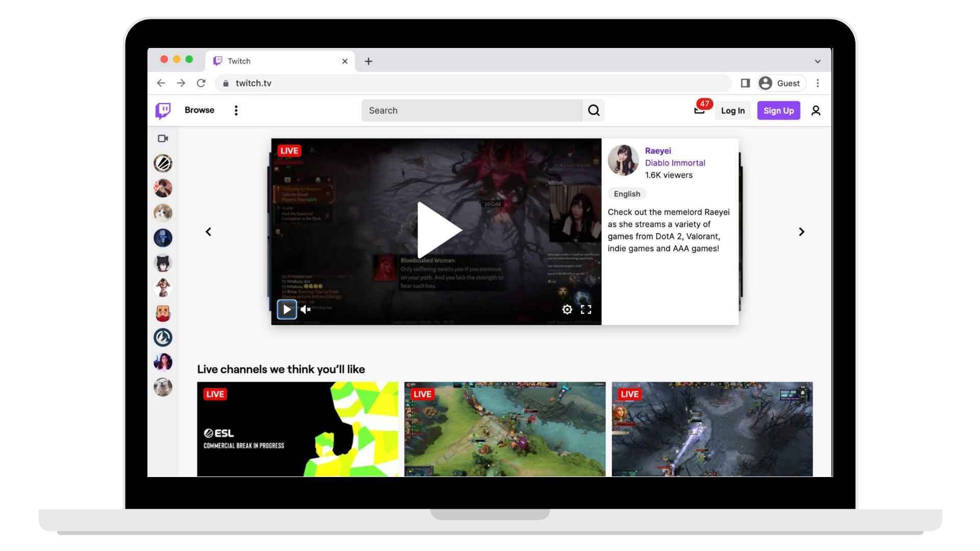Click the Sign Up button
980x551 pixels.
(778, 110)
